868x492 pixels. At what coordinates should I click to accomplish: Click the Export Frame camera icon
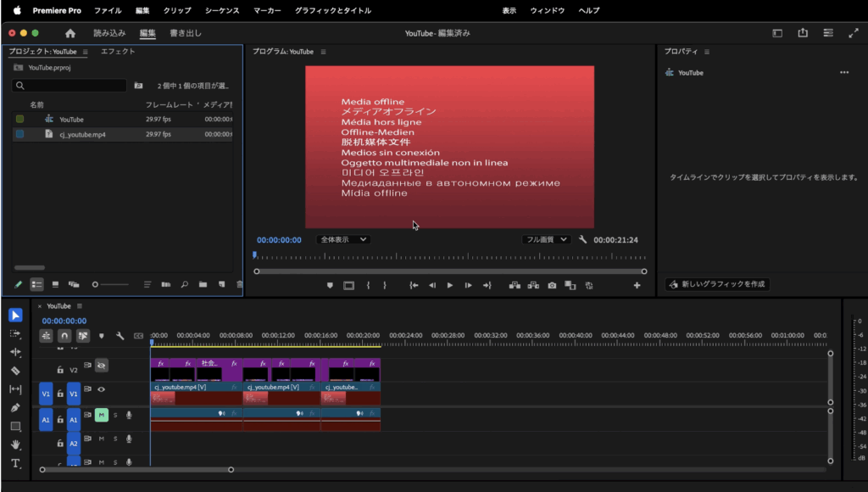point(552,286)
